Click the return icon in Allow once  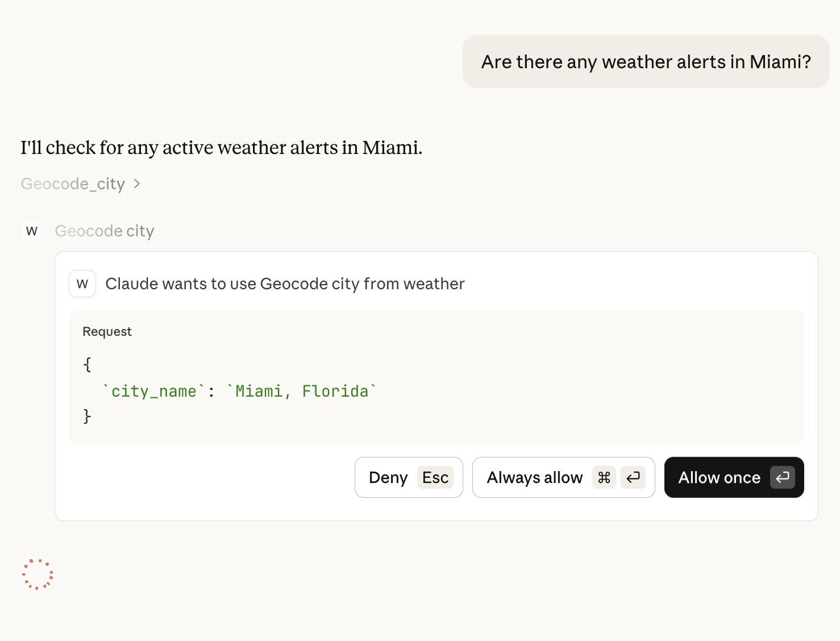click(x=783, y=477)
